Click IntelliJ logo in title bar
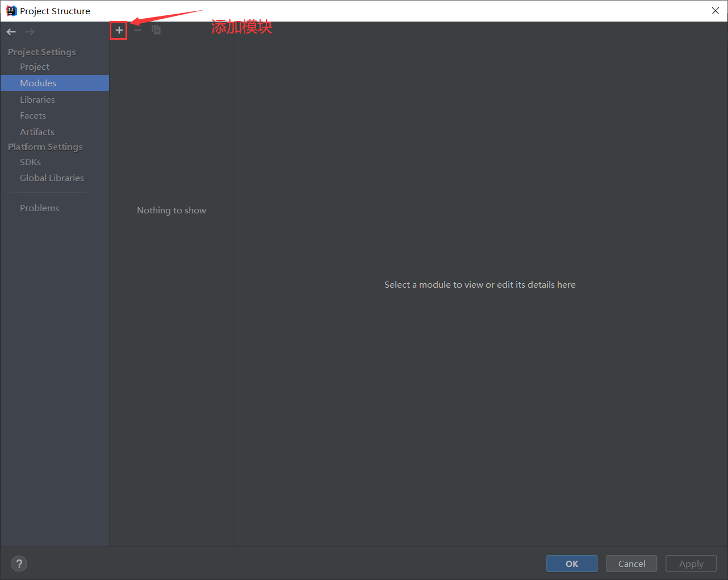728x580 pixels. click(x=11, y=11)
